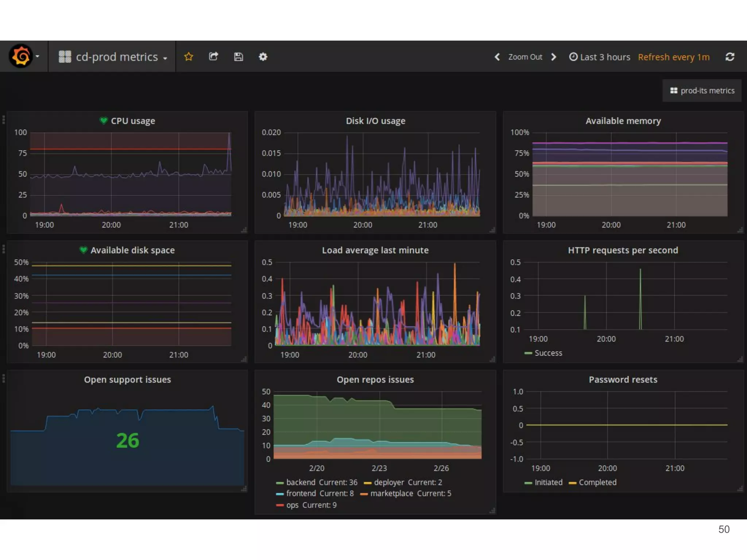Click the Zoom Out button
This screenshot has height=560, width=747.
[x=525, y=57]
